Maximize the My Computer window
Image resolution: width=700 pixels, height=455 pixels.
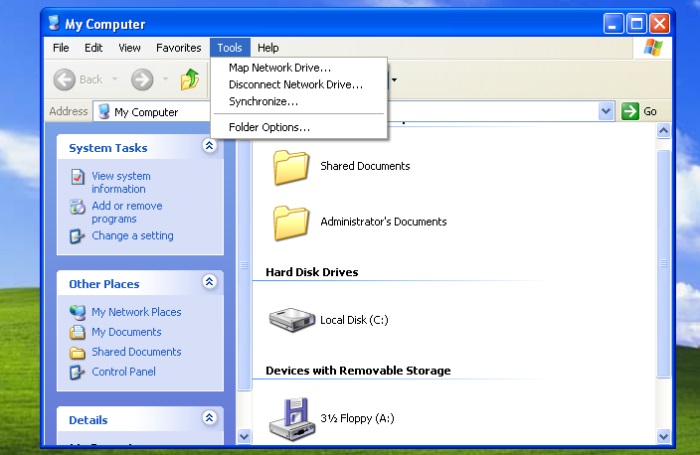click(637, 24)
